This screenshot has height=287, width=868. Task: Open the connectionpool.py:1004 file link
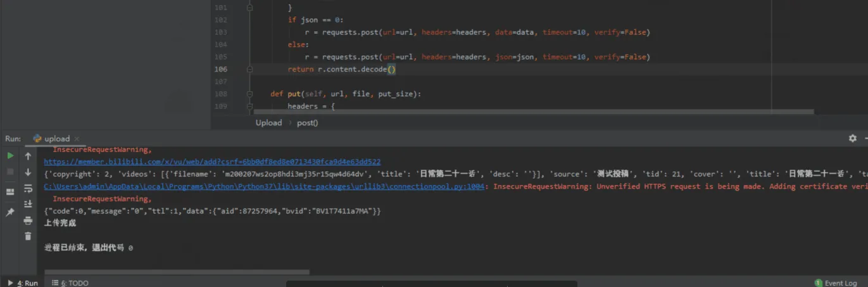coord(264,186)
